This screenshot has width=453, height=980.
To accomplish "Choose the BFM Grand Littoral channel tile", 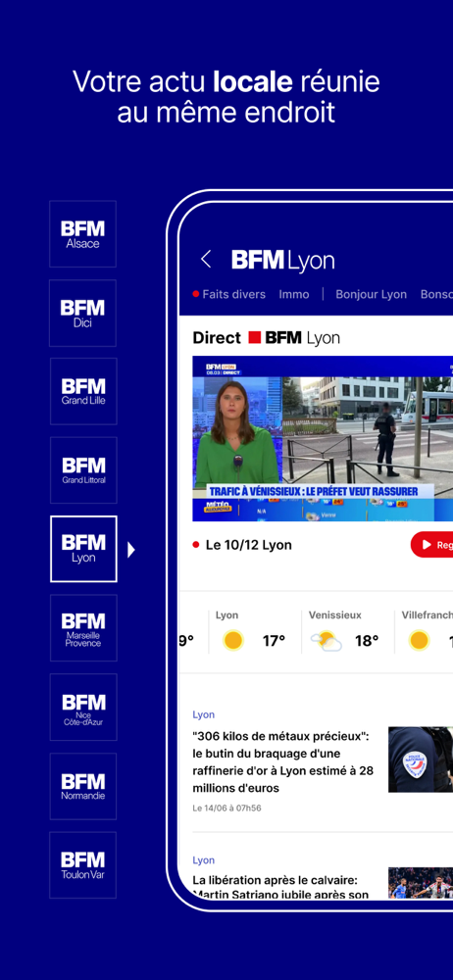I will 83,470.
